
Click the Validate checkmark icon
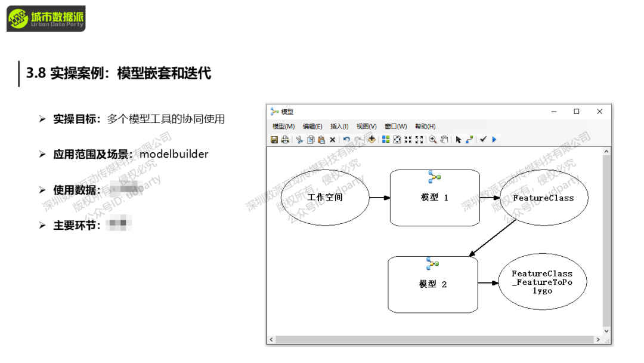pos(484,140)
